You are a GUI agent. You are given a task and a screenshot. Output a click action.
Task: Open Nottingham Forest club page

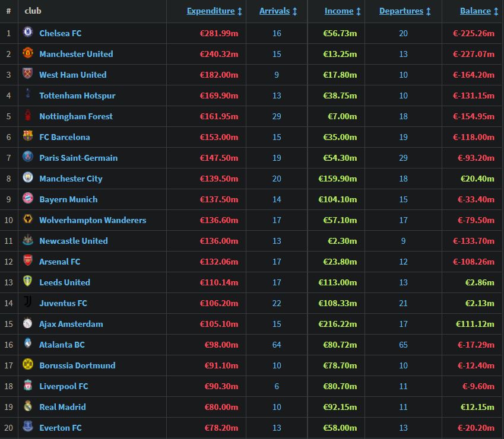coord(76,116)
